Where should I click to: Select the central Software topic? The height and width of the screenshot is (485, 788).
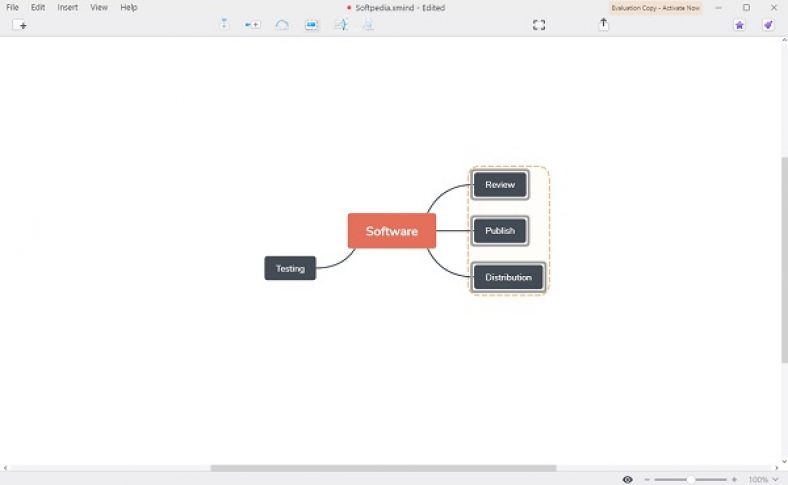pyautogui.click(x=391, y=231)
